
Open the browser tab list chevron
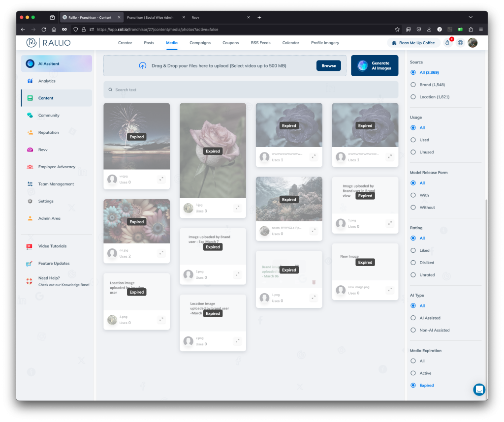coord(470,18)
